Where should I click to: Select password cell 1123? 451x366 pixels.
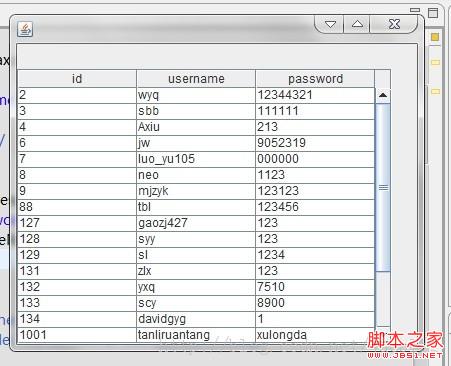click(x=315, y=175)
